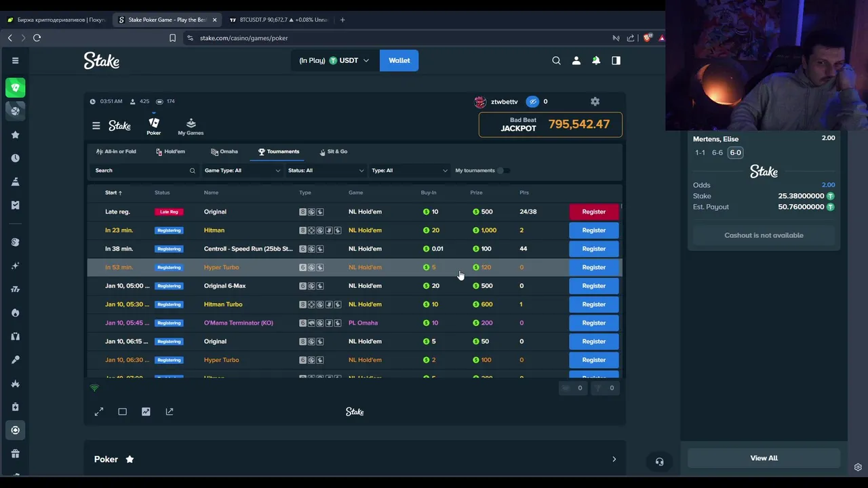
Task: Expand the Poker game info section chevron
Action: click(614, 460)
